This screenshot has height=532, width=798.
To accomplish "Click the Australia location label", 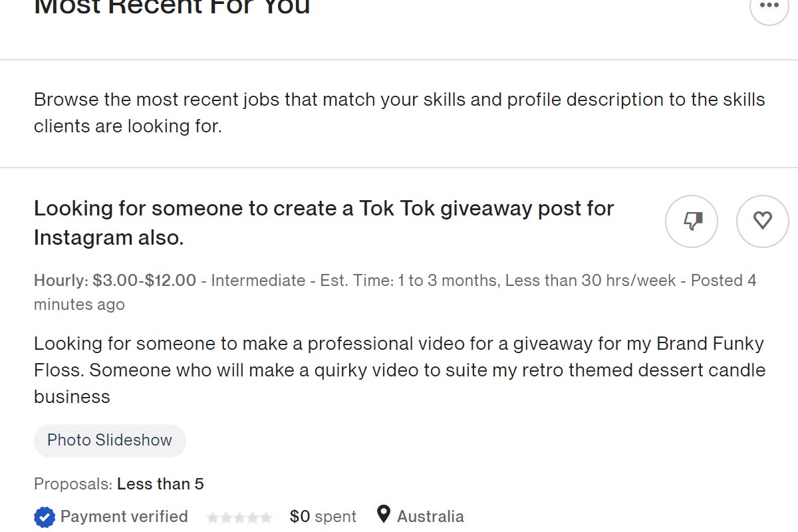I will coord(430,517).
